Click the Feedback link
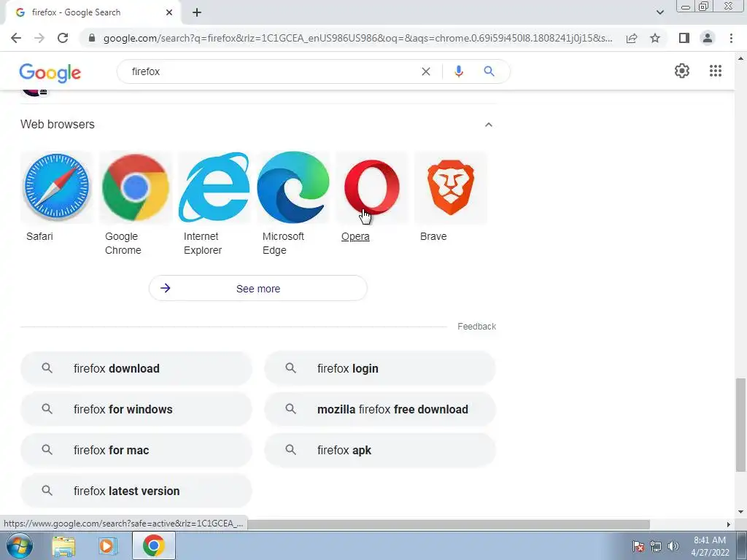747x560 pixels. pos(477,327)
